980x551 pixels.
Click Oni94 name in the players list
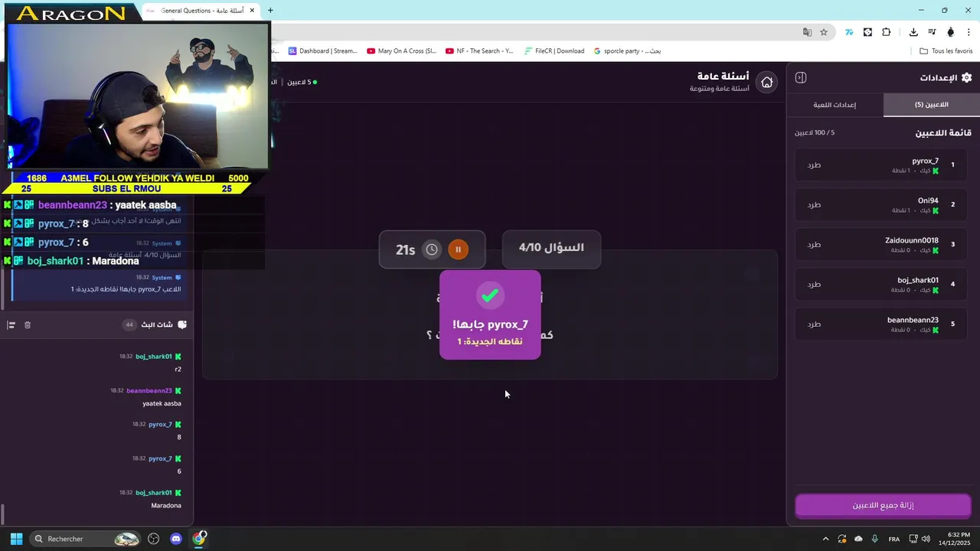point(928,201)
